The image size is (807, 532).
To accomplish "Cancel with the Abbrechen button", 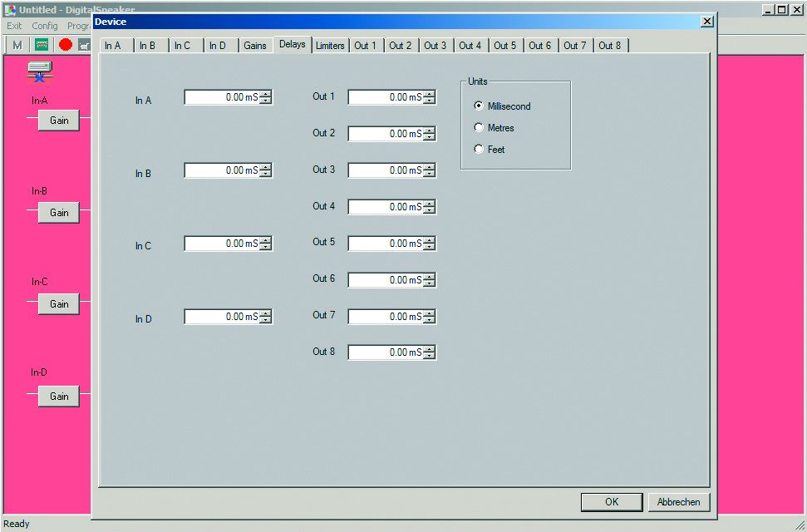I will [x=678, y=501].
